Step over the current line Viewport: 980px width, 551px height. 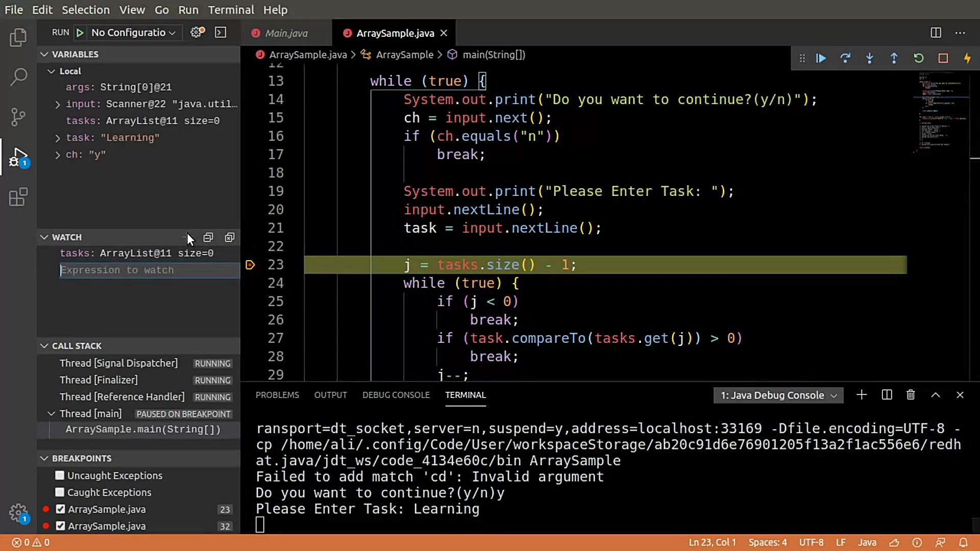pyautogui.click(x=845, y=59)
